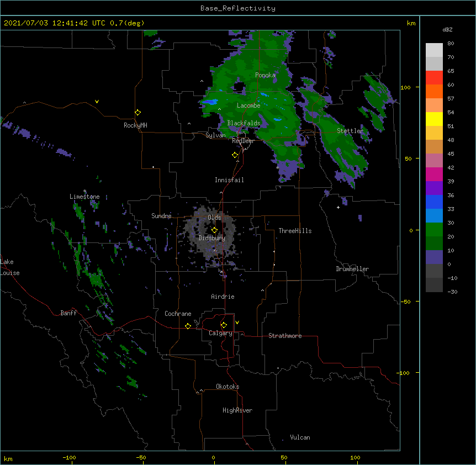Click the dark blue 33–36 dBZ legend swatch
Viewport: 476px width, 465px height.
434,202
